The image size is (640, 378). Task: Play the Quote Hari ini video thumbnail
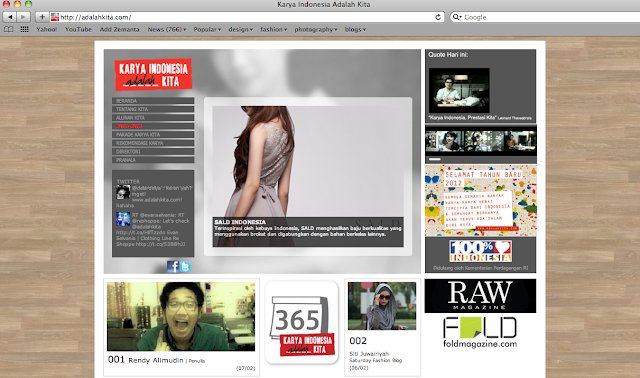coord(459,90)
